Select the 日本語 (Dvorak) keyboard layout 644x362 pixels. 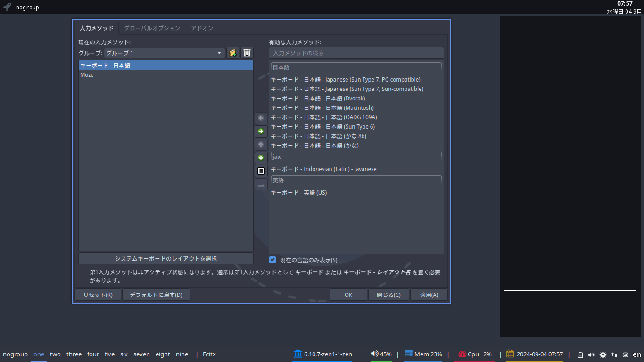point(356,98)
